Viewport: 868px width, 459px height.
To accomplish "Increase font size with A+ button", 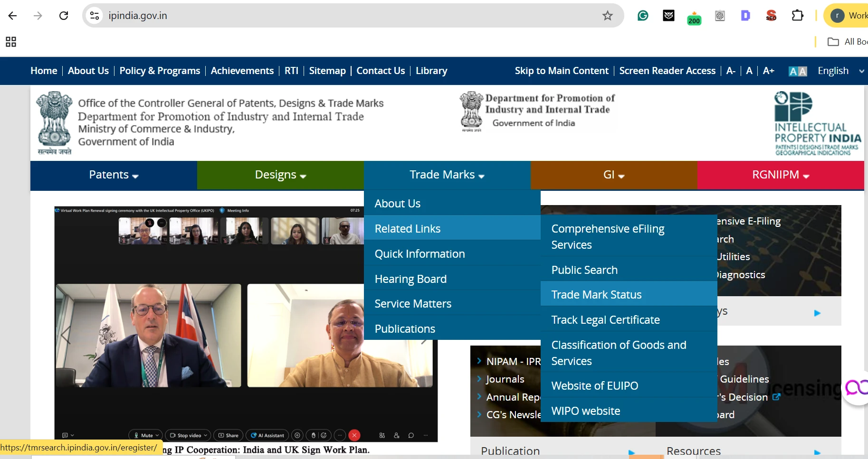I will (768, 71).
